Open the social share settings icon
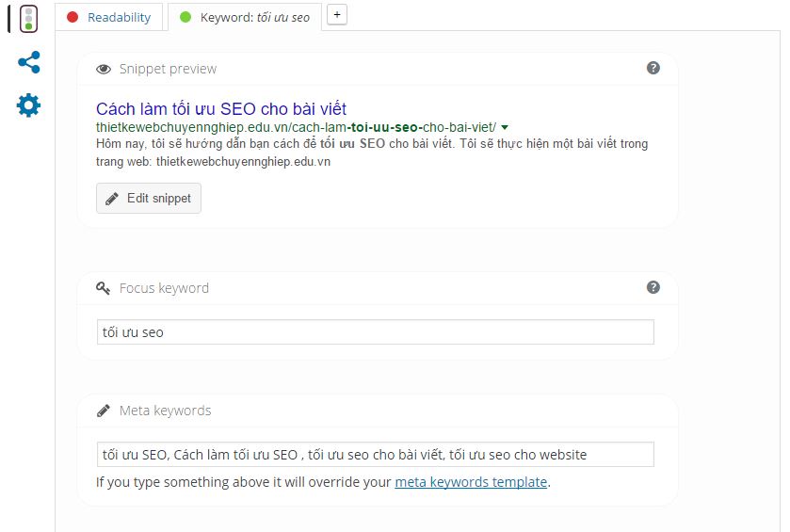The width and height of the screenshot is (790, 532). (x=28, y=63)
